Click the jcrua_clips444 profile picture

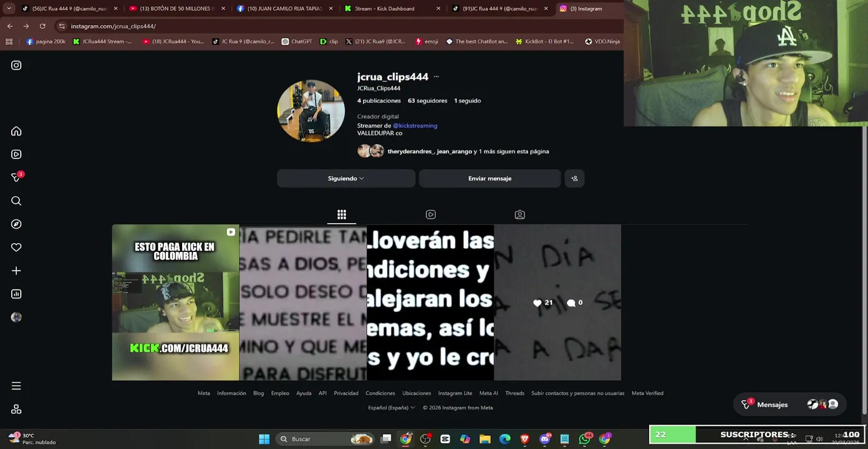tap(311, 111)
